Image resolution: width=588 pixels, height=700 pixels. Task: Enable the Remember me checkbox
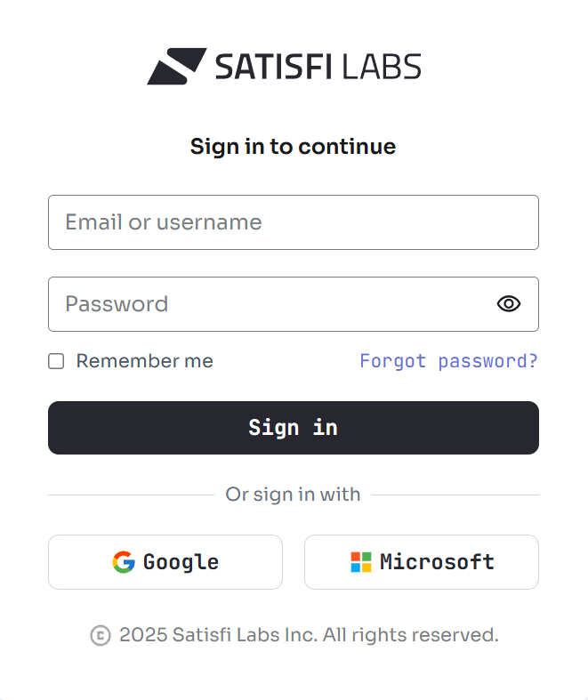pos(56,361)
